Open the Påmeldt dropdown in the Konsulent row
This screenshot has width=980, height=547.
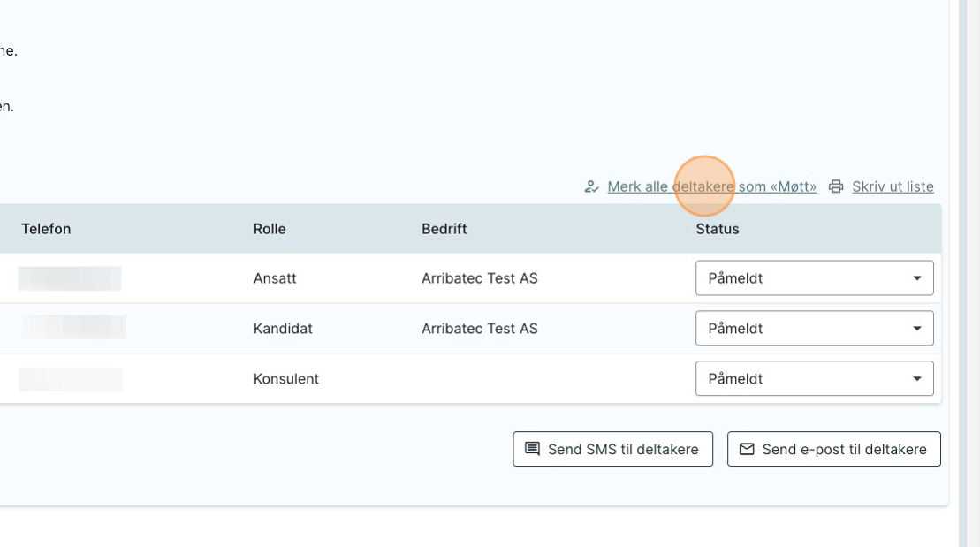click(x=814, y=379)
